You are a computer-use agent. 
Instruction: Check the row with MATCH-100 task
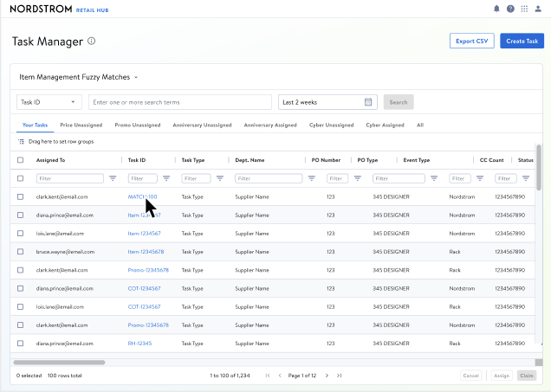coord(21,197)
